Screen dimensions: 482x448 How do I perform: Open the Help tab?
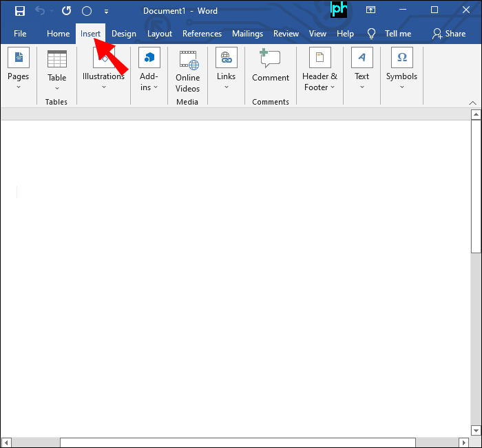click(345, 34)
